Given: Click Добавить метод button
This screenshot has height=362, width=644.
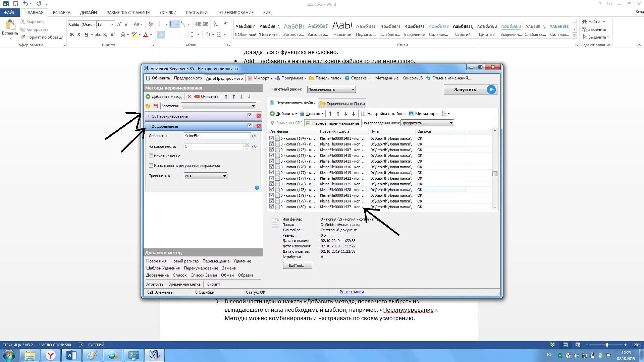Looking at the screenshot, I should point(164,97).
